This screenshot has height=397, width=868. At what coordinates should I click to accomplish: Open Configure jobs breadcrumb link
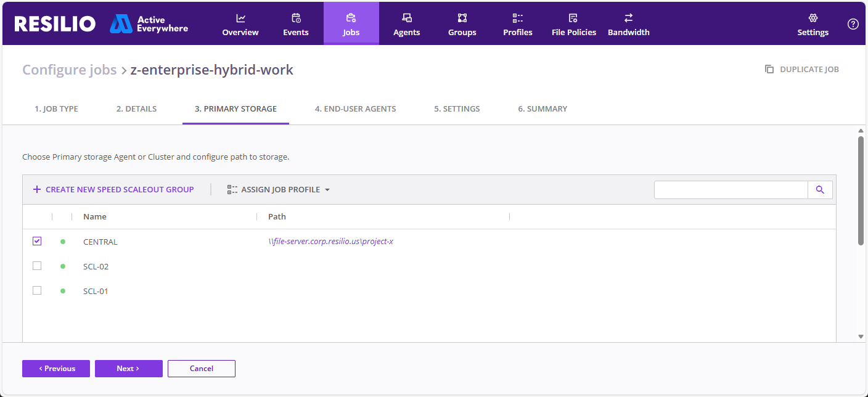(x=70, y=70)
